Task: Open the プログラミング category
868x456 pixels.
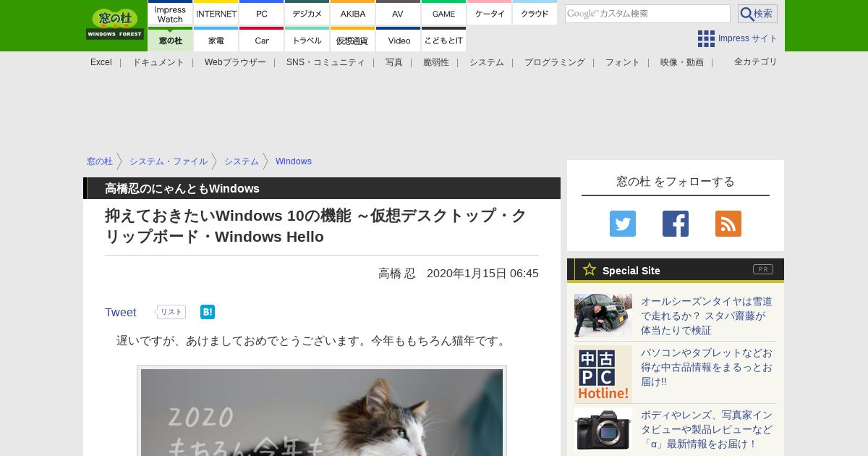Action: pos(555,62)
